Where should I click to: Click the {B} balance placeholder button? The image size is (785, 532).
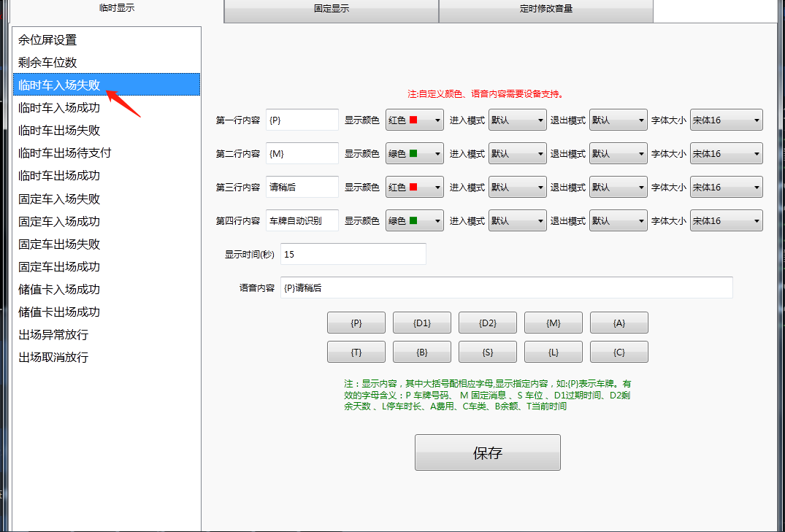422,352
